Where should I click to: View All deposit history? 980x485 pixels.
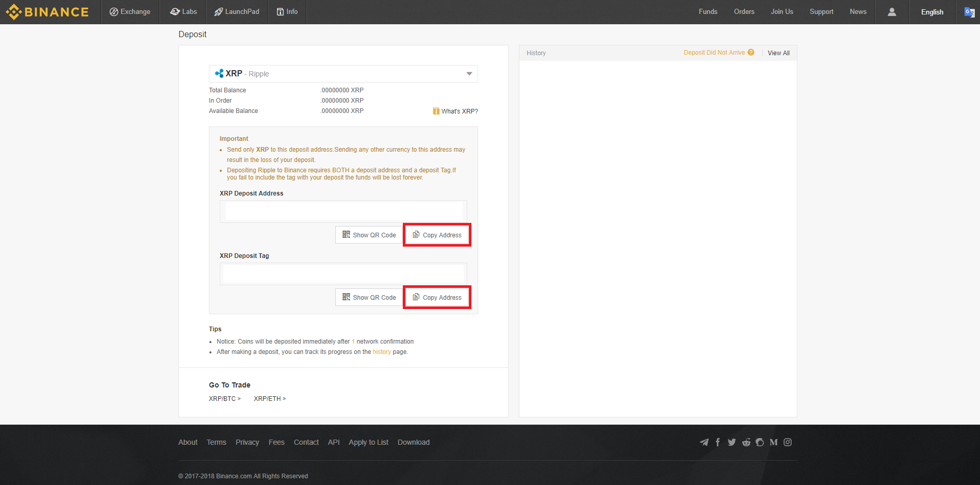(778, 53)
